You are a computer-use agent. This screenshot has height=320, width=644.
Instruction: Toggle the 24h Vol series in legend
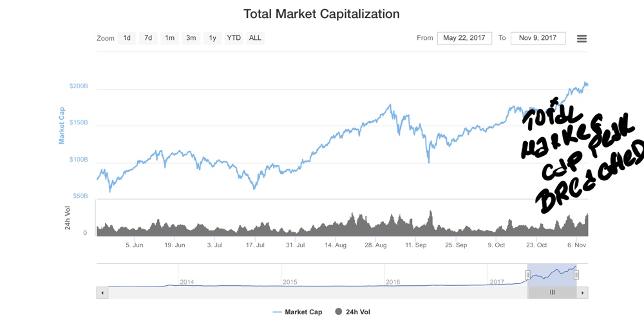click(x=353, y=312)
